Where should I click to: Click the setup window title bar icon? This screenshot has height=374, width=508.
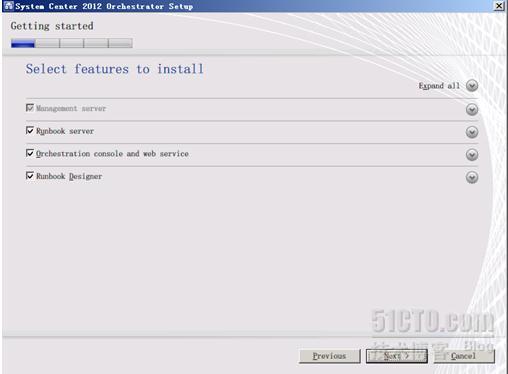[8, 6]
